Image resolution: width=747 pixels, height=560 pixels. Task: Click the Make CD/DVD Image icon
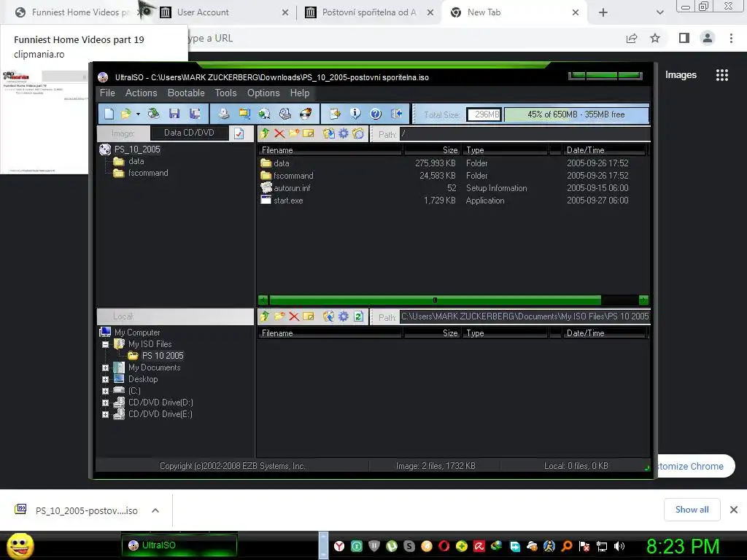(224, 114)
